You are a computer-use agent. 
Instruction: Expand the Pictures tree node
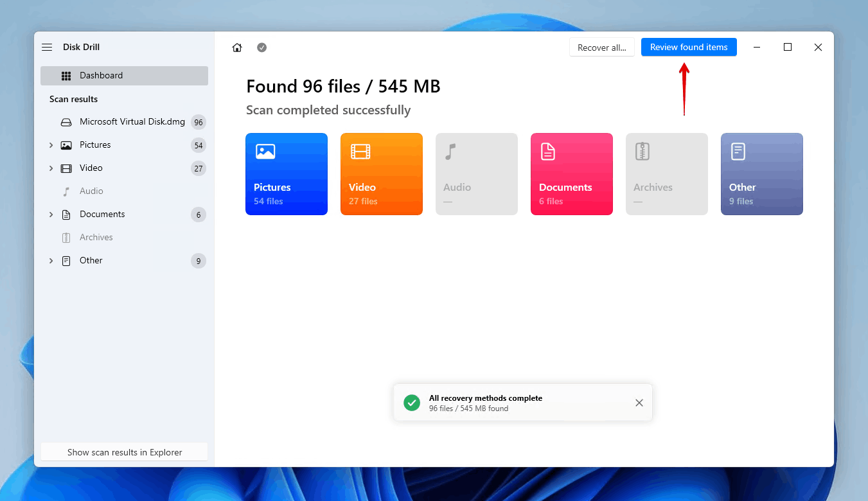[x=51, y=145]
